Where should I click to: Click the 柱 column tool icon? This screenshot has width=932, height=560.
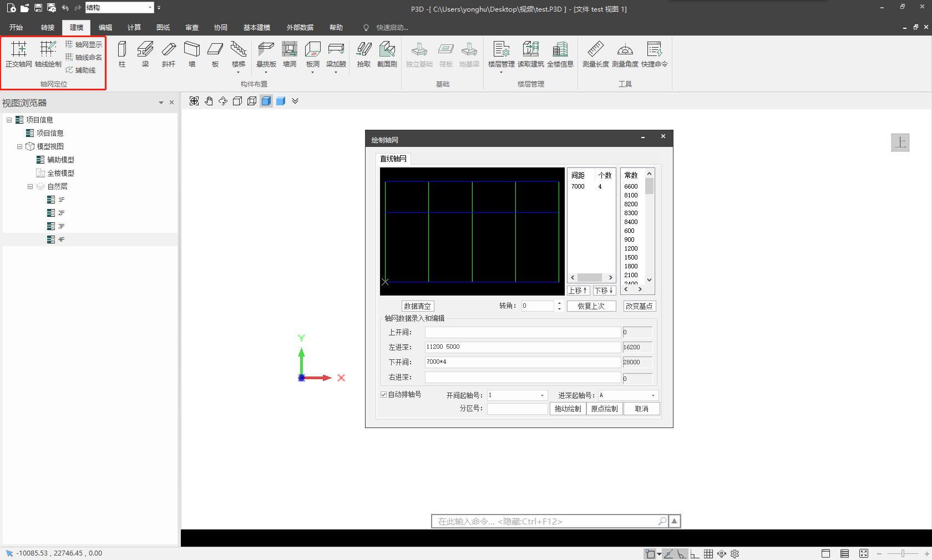(x=122, y=54)
